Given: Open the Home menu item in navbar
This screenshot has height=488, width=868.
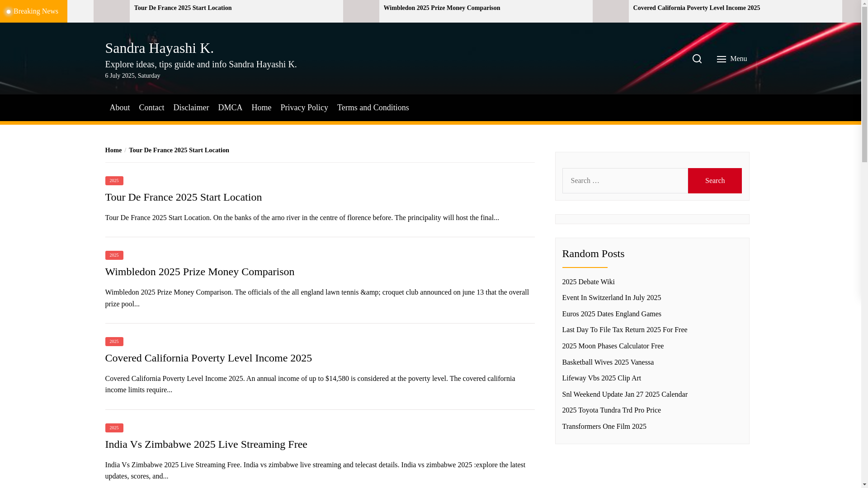Looking at the screenshot, I should click(x=261, y=108).
